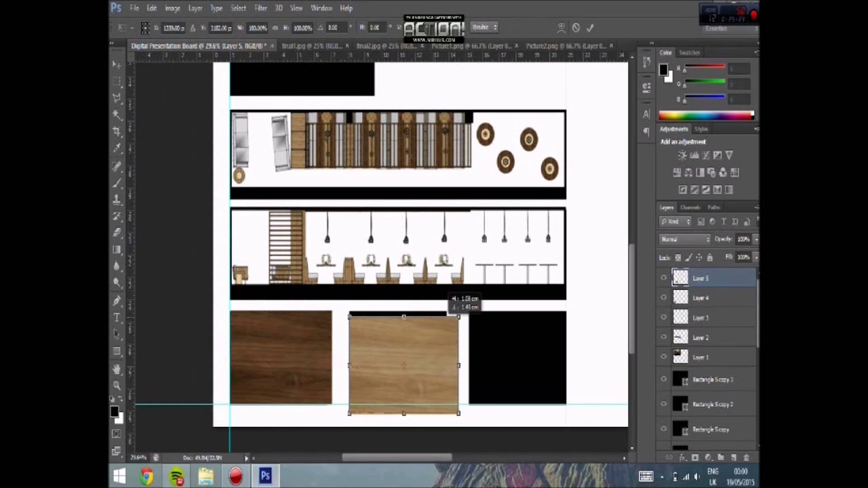Create a new group folder icon
868x488 pixels.
tap(720, 457)
